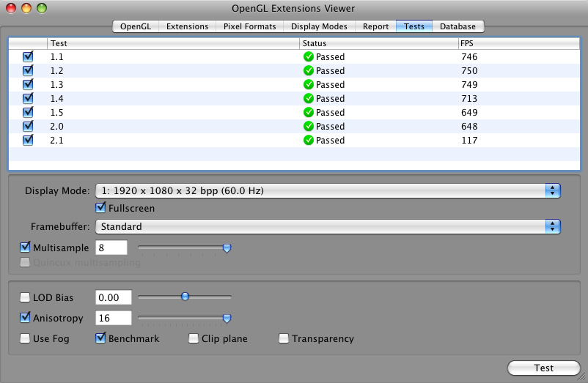588x383 pixels.
Task: Click the test name 1.5
Action: (x=56, y=113)
